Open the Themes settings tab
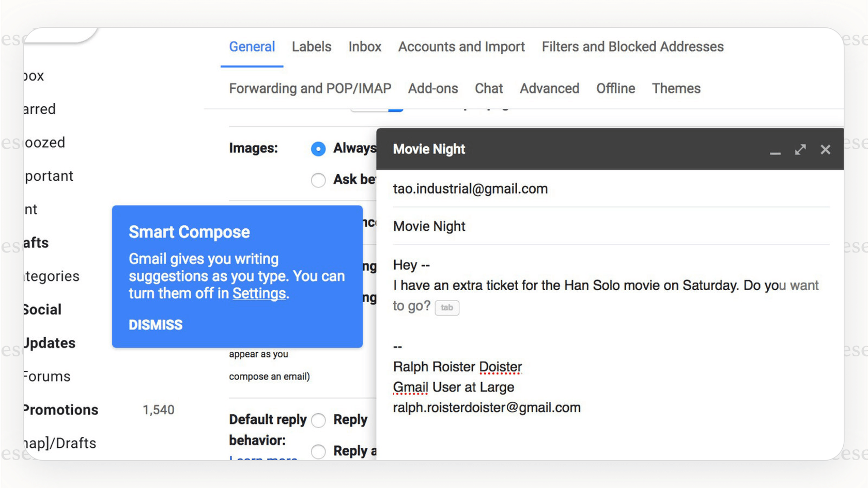Image resolution: width=868 pixels, height=488 pixels. point(676,89)
